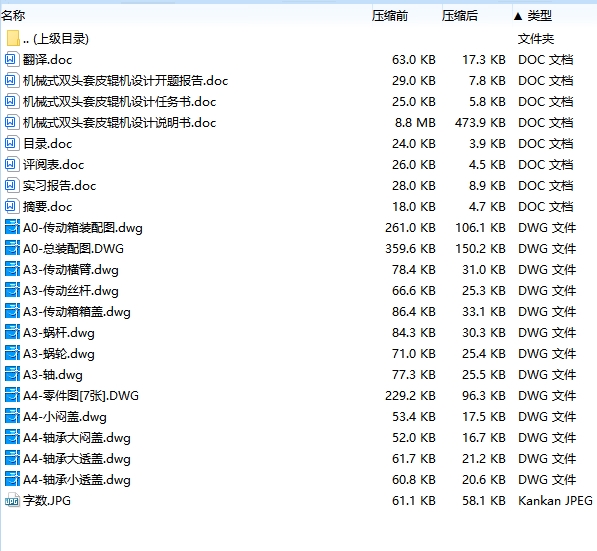Select the file name A4-小闷盖.dwg
This screenshot has height=551, width=597.
[65, 417]
